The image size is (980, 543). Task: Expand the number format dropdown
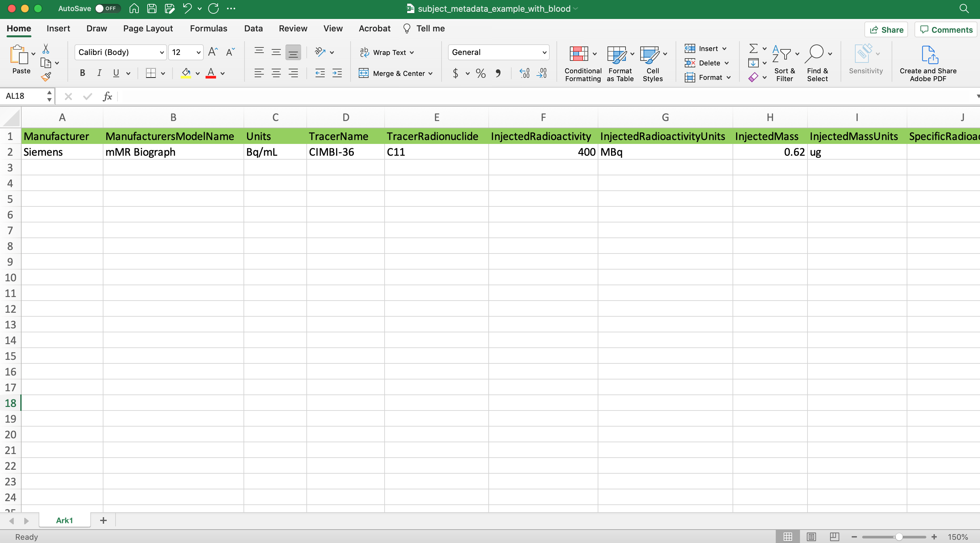coord(544,52)
